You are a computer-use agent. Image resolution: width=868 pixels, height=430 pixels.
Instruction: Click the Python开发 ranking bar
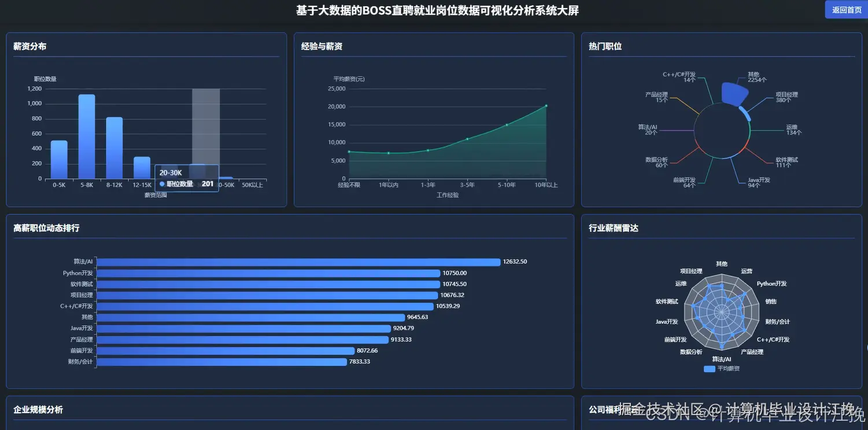point(268,273)
